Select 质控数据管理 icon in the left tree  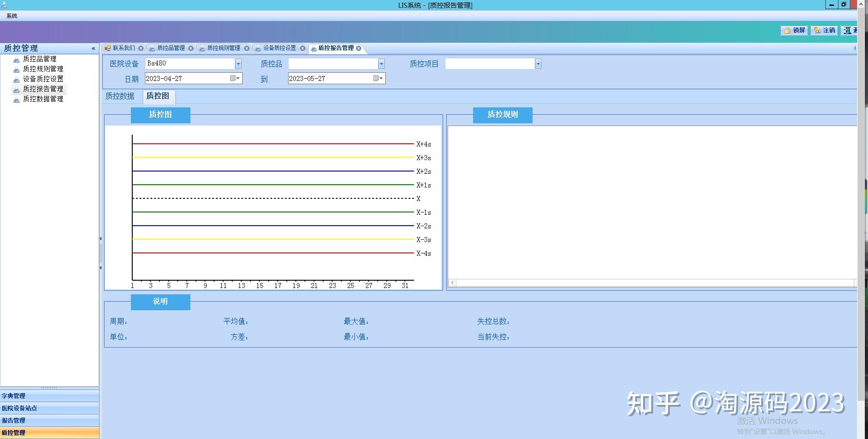coord(16,99)
